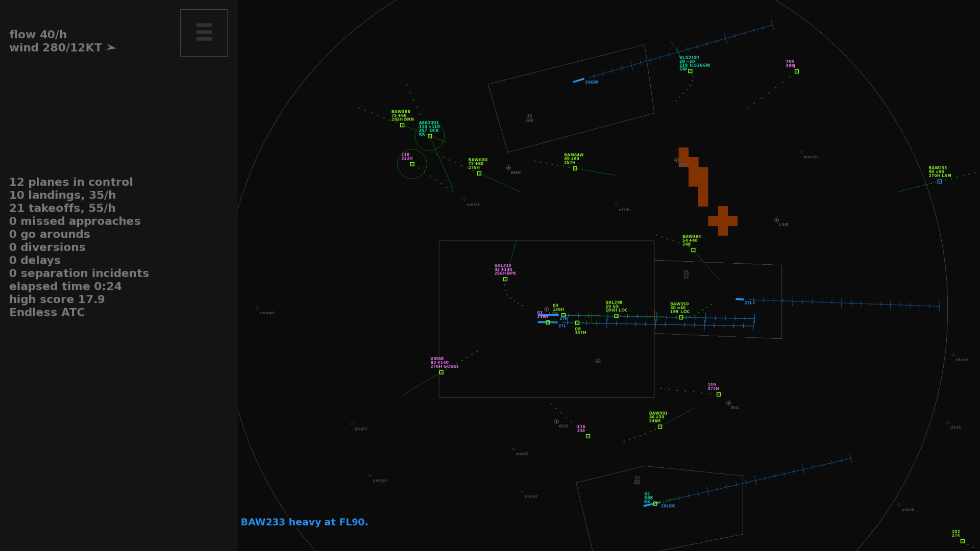The width and height of the screenshot is (980, 551).
Task: Click the flow 40/h setting text
Action: click(x=38, y=34)
